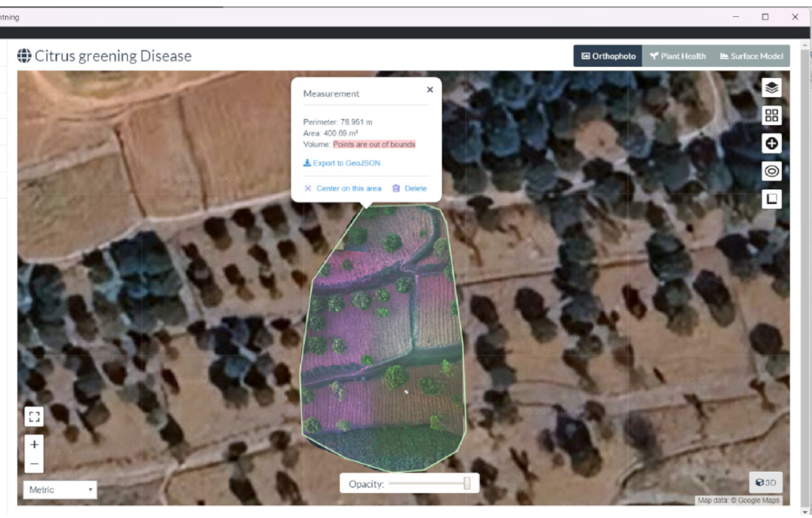Click the measured polygon on the map
The image size is (812, 518).
click(x=383, y=338)
